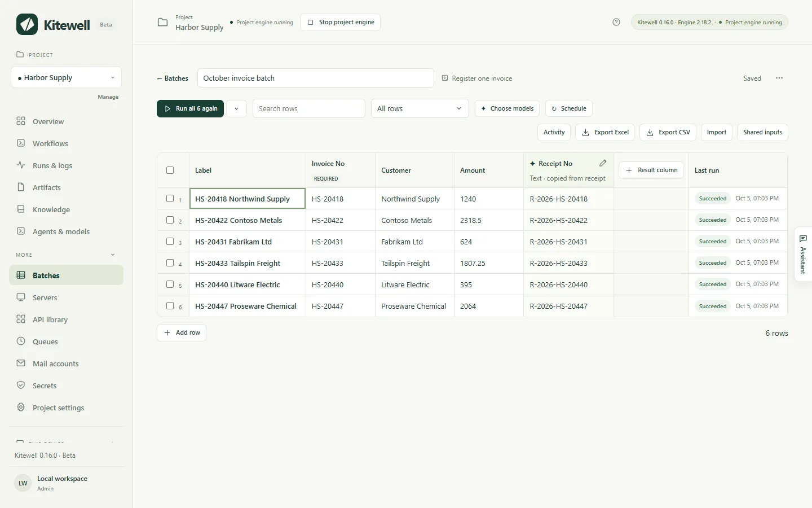Click the Add row button
The width and height of the screenshot is (812, 508).
182,332
